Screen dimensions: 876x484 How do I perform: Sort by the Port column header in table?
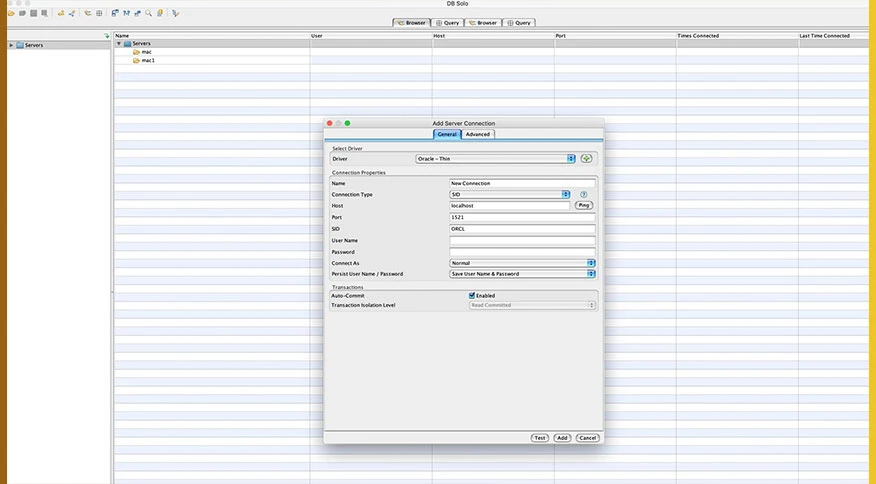615,36
